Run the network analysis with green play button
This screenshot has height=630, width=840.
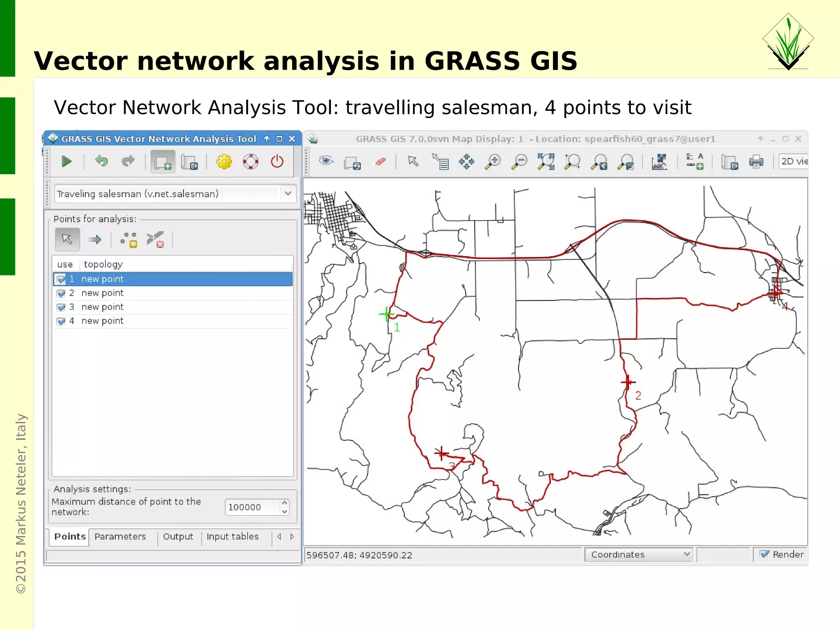(66, 161)
